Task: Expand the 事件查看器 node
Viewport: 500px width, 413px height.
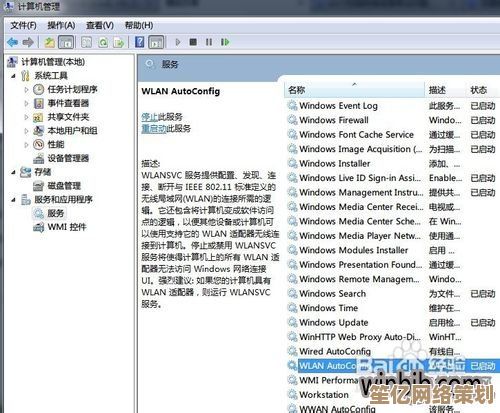Action: coord(26,103)
